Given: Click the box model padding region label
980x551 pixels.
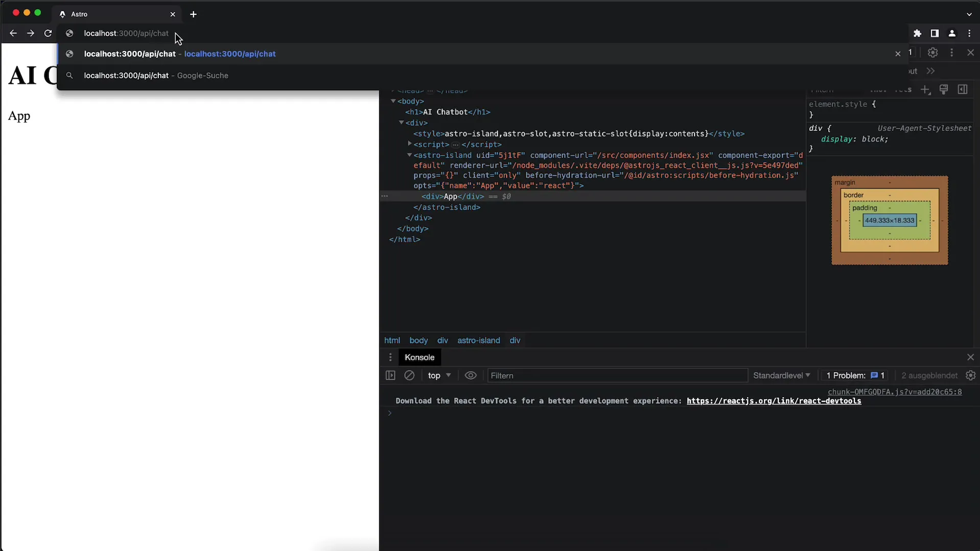Looking at the screenshot, I should click(865, 208).
